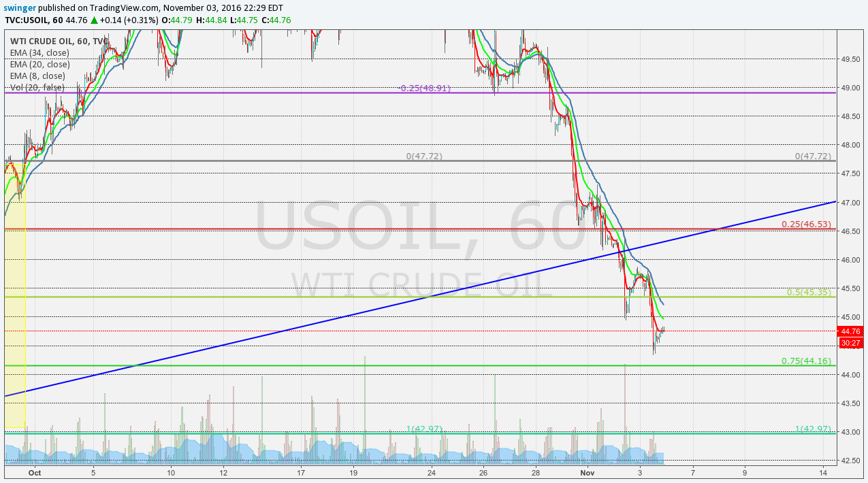The image size is (868, 483).
Task: Click the author name "swinger"
Action: (x=20, y=7)
